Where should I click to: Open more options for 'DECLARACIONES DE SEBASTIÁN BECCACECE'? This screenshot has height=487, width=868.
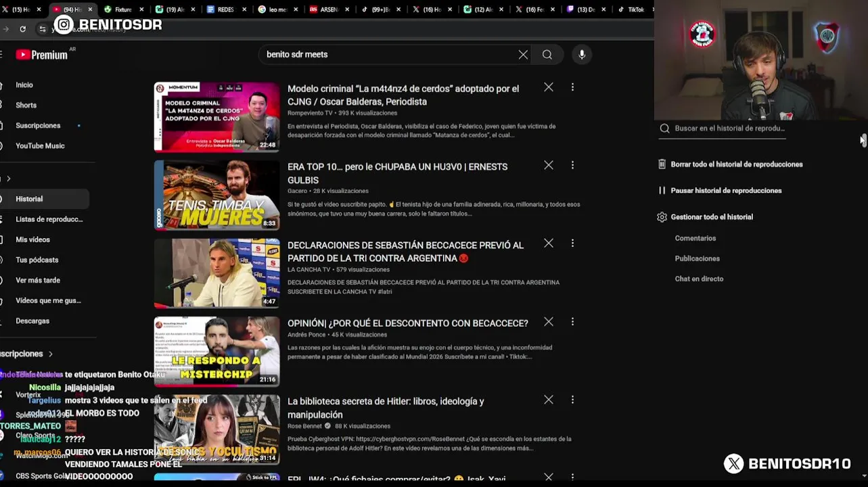coord(572,243)
